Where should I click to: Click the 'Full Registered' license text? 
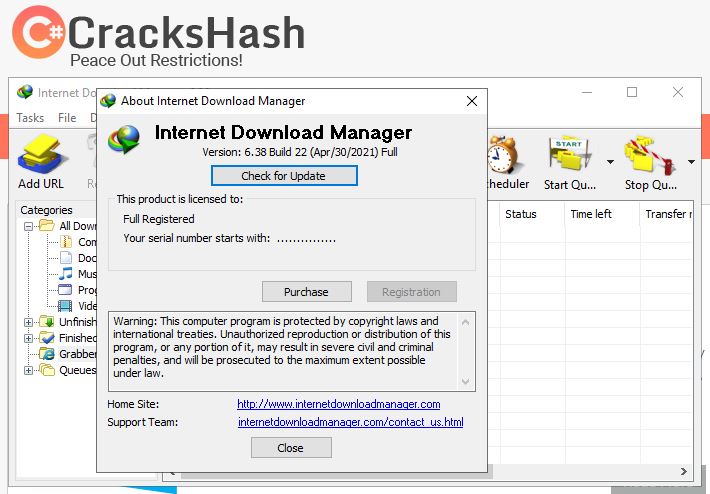[159, 219]
